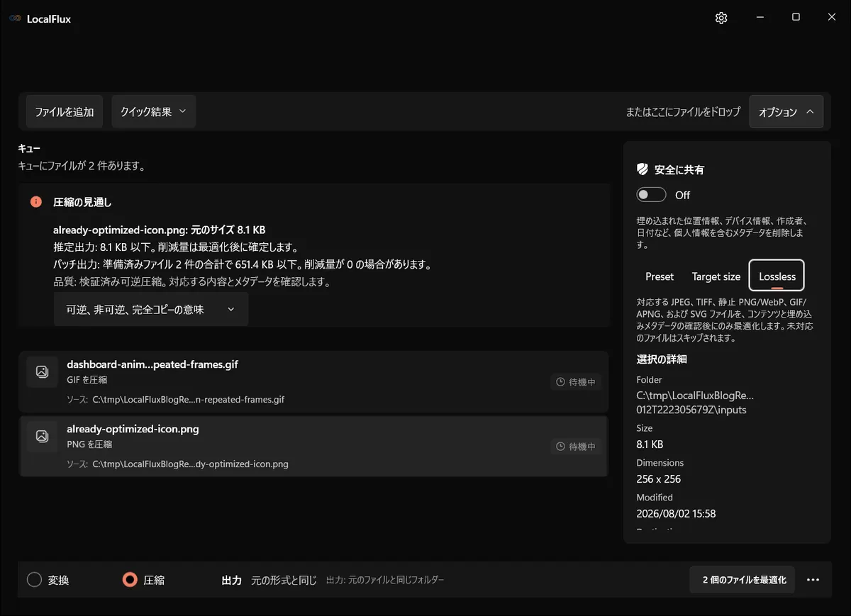This screenshot has height=616, width=851.
Task: Click the image icon for dashboard-anim gif
Action: pyautogui.click(x=42, y=371)
